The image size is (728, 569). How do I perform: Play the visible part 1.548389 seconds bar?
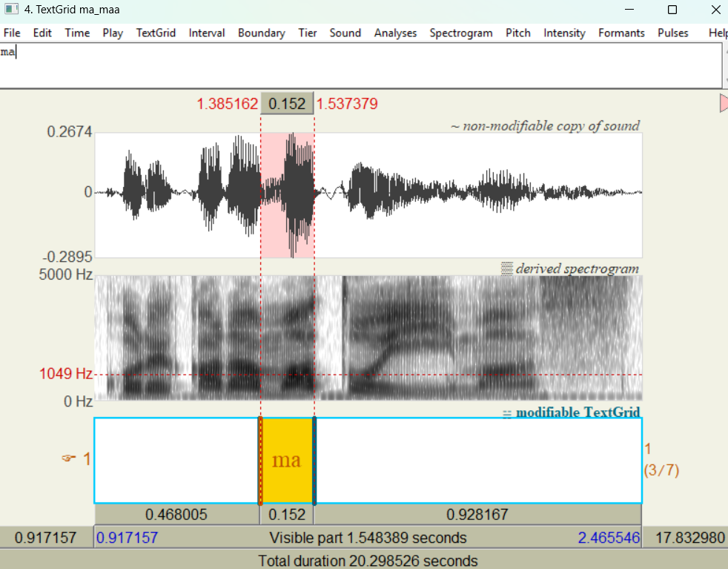pyautogui.click(x=368, y=538)
